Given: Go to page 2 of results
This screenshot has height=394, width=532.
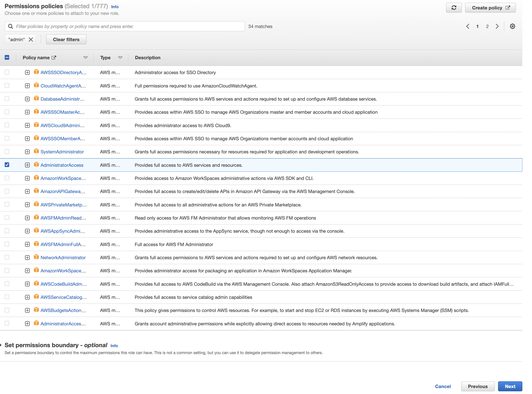Looking at the screenshot, I should point(487,26).
